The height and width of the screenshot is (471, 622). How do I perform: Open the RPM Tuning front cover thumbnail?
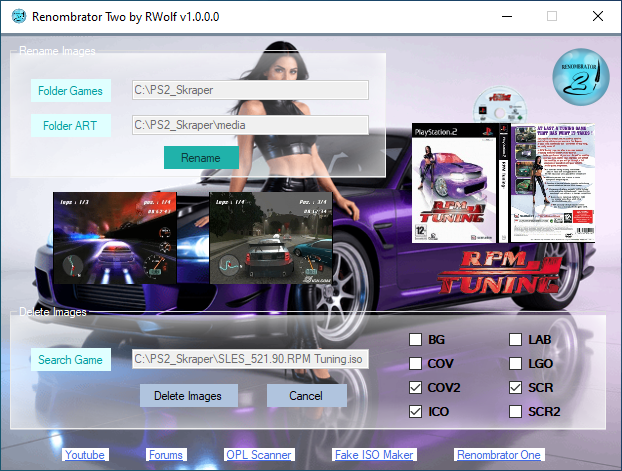454,183
